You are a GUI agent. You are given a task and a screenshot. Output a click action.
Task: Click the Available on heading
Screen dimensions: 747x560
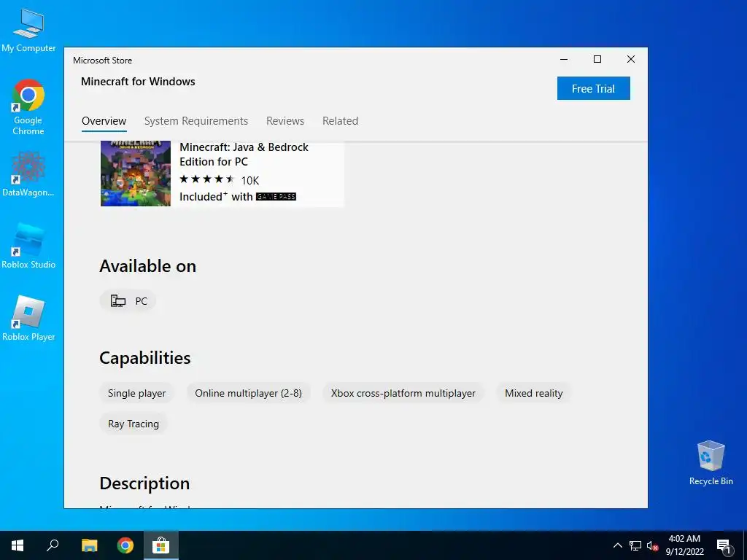(x=147, y=266)
